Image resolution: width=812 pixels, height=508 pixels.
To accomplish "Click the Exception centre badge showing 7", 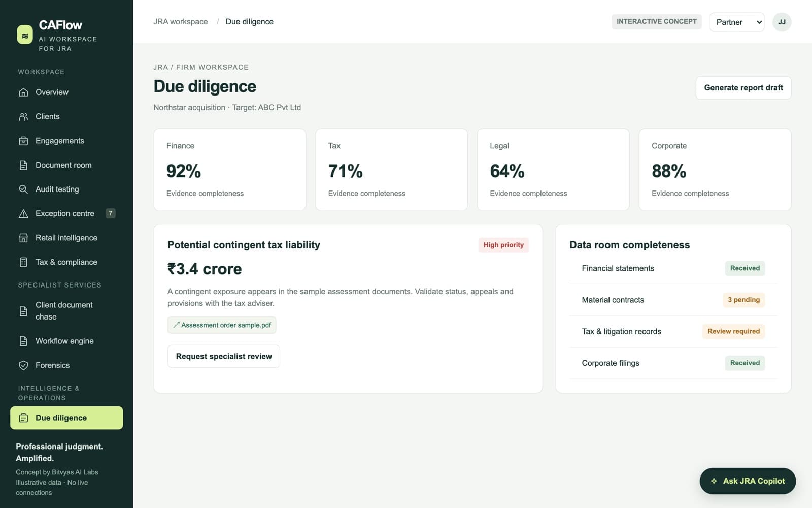I will point(110,213).
